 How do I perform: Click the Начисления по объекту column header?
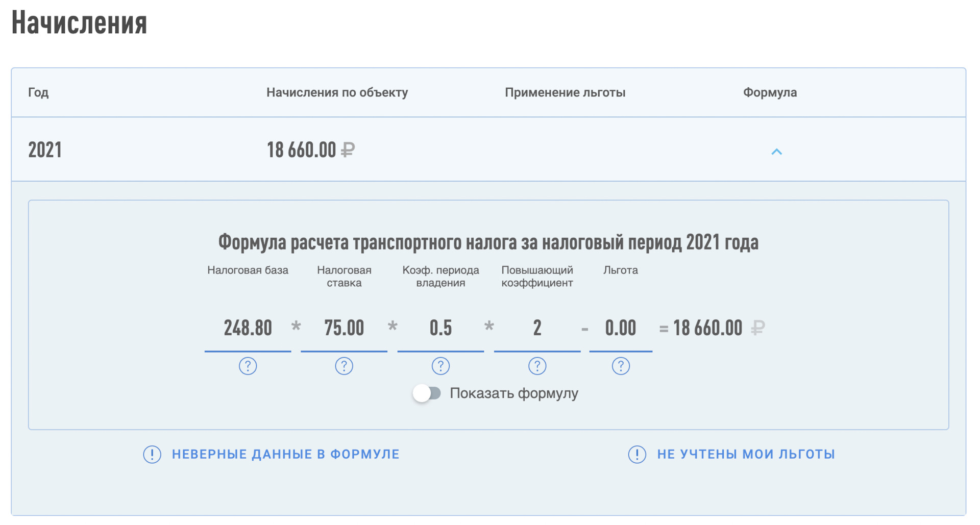point(337,92)
